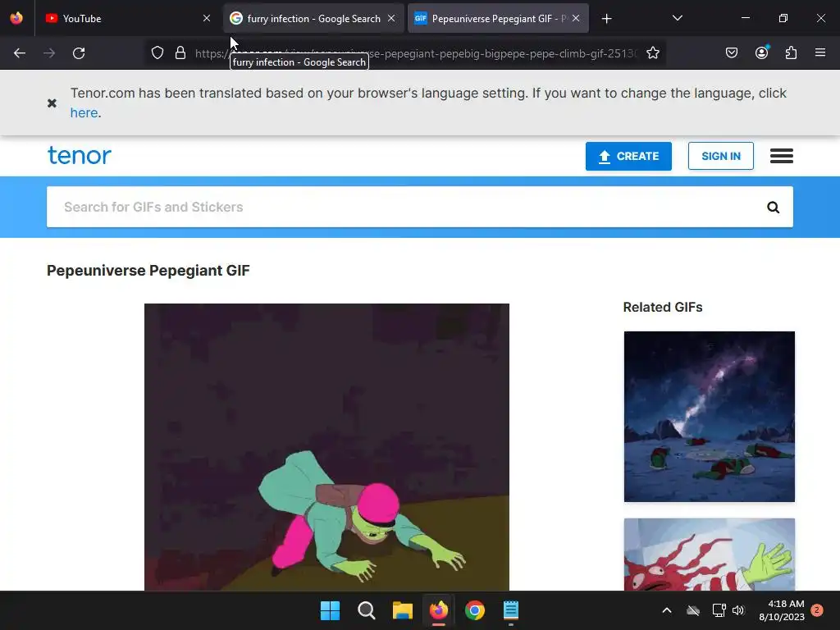Click the Related GIFs heading
Image resolution: width=840 pixels, height=630 pixels.
pyautogui.click(x=663, y=307)
